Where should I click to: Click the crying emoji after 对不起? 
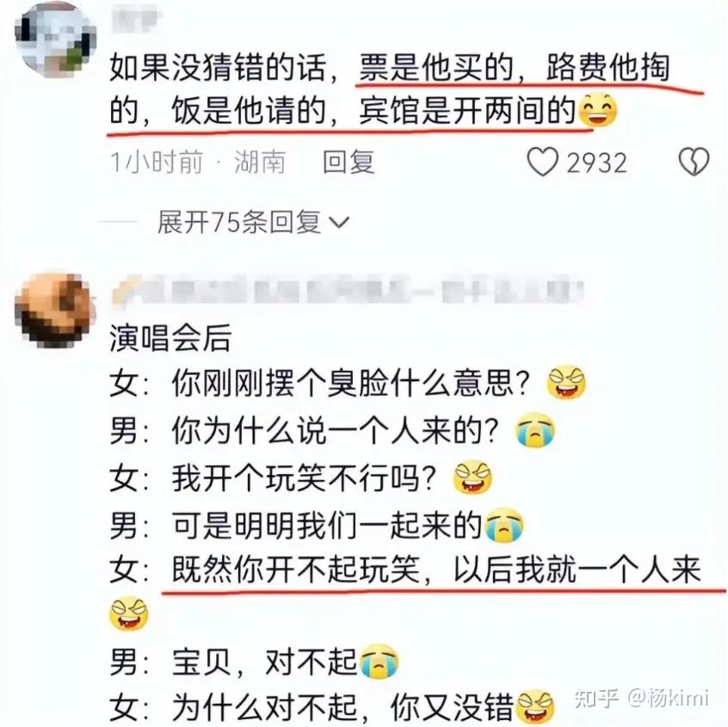(379, 661)
